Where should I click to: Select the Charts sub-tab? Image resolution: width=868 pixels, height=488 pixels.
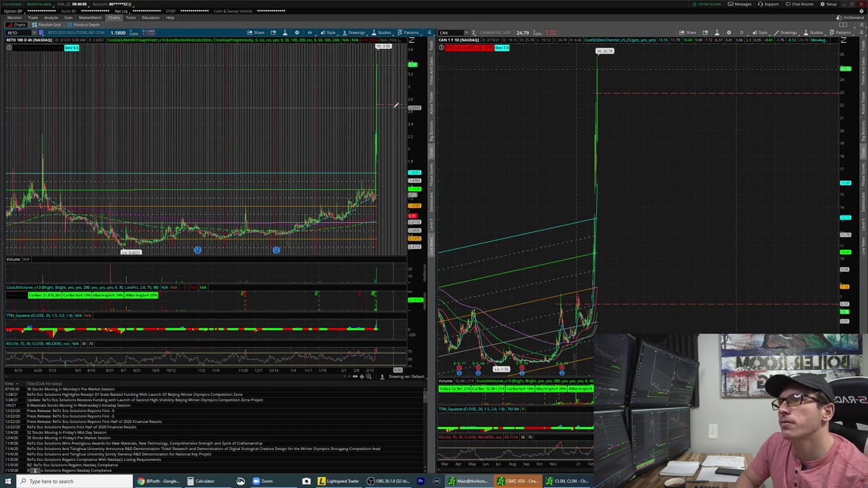(16, 24)
